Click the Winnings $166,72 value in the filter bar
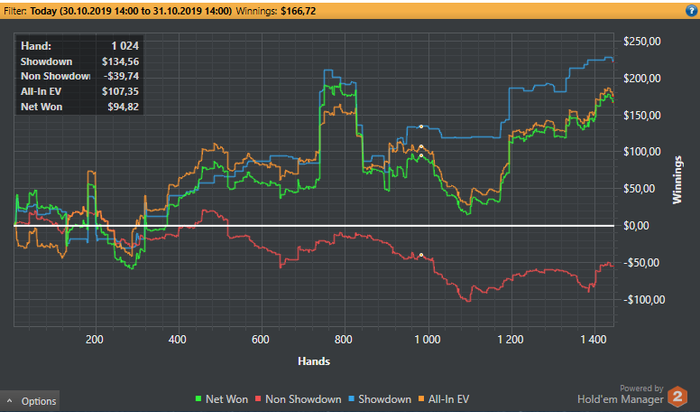 298,11
